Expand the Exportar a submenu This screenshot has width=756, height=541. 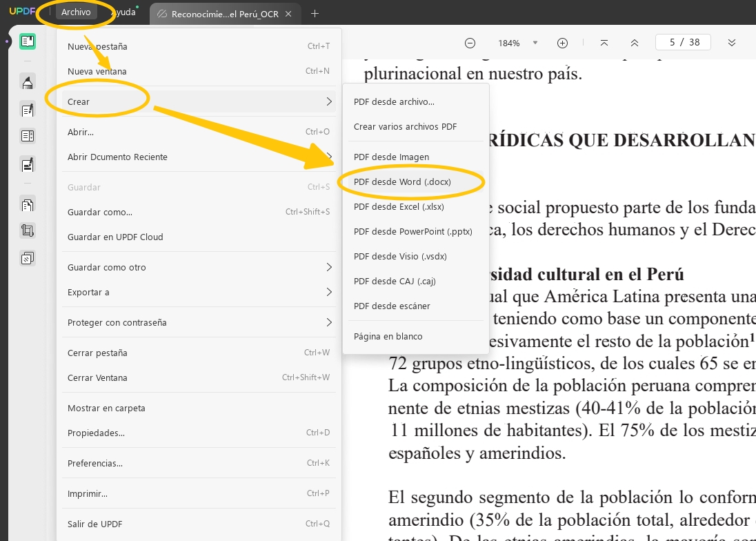coord(199,292)
